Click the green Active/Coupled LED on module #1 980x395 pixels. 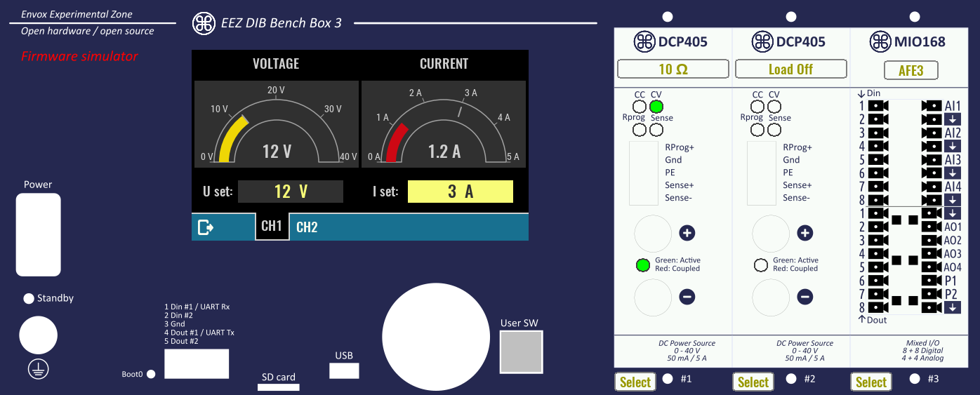tap(642, 265)
